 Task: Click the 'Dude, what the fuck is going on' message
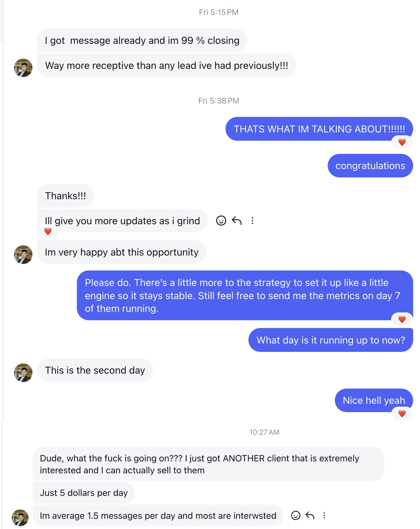click(x=208, y=464)
